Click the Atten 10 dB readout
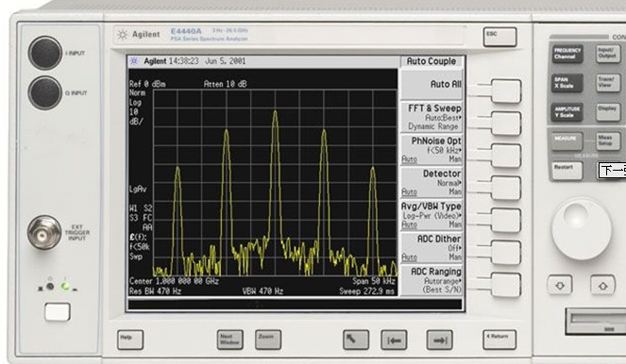The height and width of the screenshot is (364, 626). [x=225, y=84]
